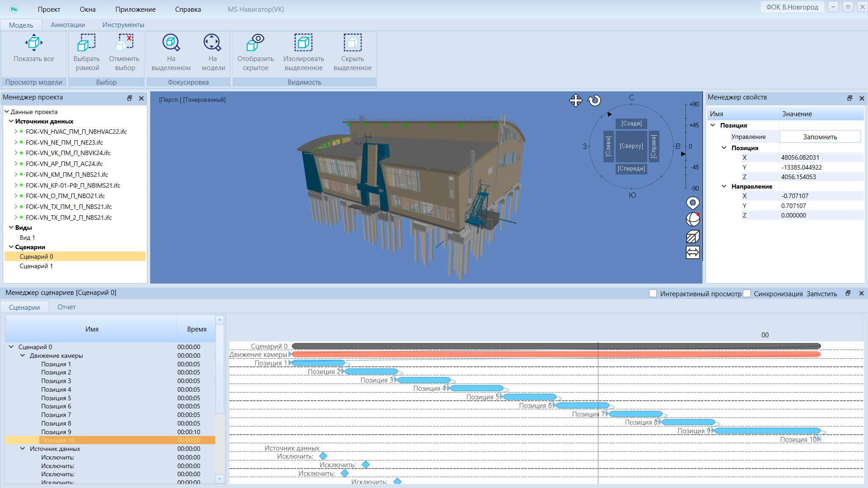Focus view with На выделенном icon
The height and width of the screenshot is (488, 868).
pyautogui.click(x=171, y=43)
